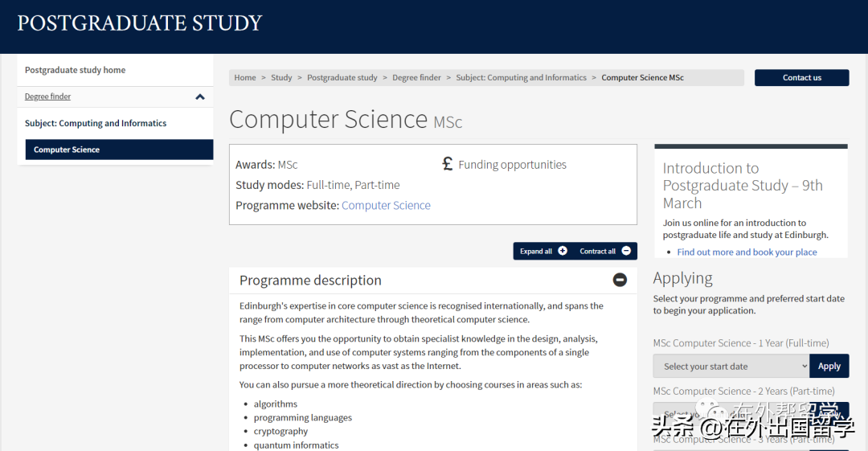Collapse the Programme description section
The width and height of the screenshot is (868, 451).
620,280
